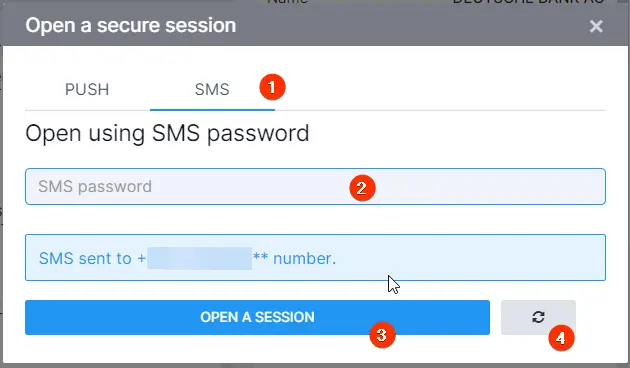Click the refresh icon to resend SMS
Viewport: 630px width, 368px height.
coord(538,317)
